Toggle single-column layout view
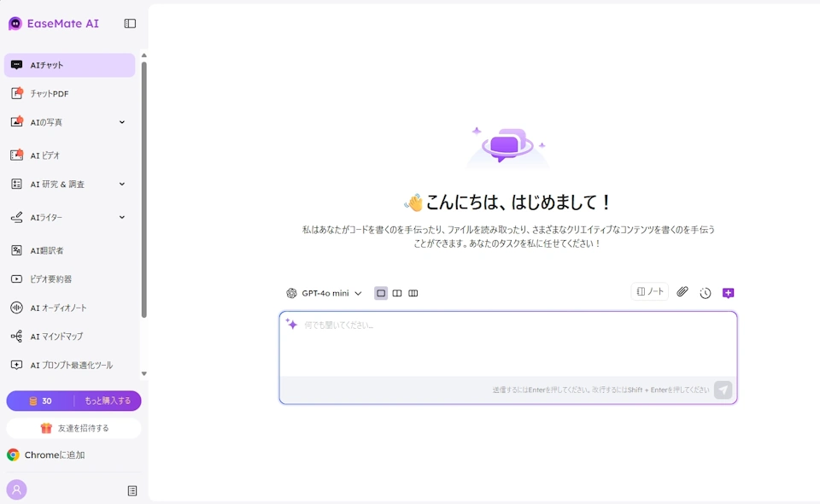 click(380, 292)
